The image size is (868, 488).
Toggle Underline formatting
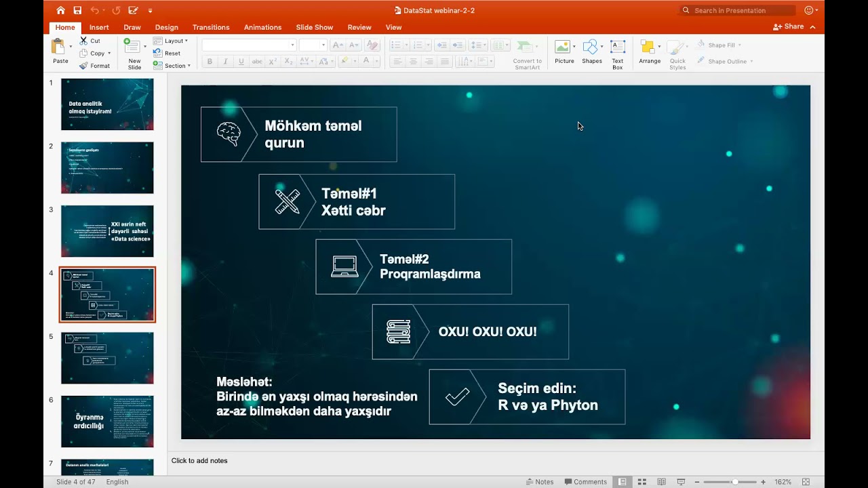click(x=241, y=61)
